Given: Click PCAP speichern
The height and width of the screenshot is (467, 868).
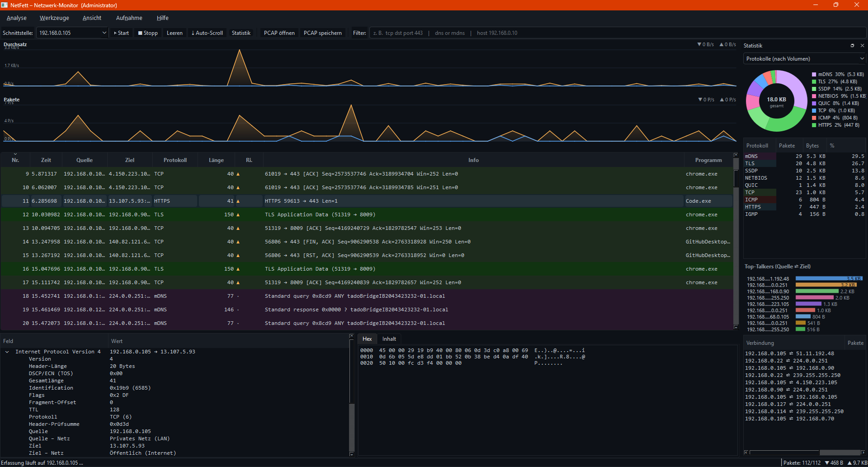Looking at the screenshot, I should [x=323, y=33].
